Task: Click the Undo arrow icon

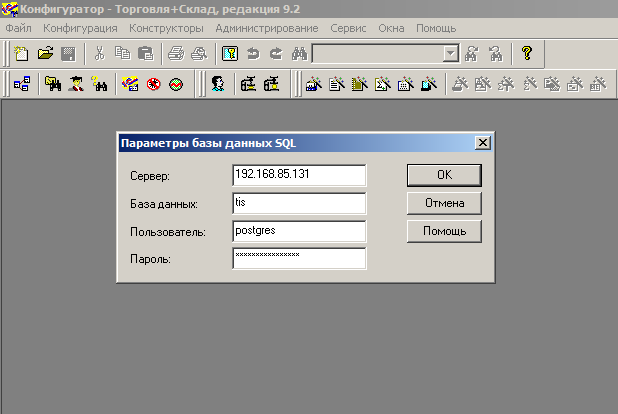Action: point(253,53)
